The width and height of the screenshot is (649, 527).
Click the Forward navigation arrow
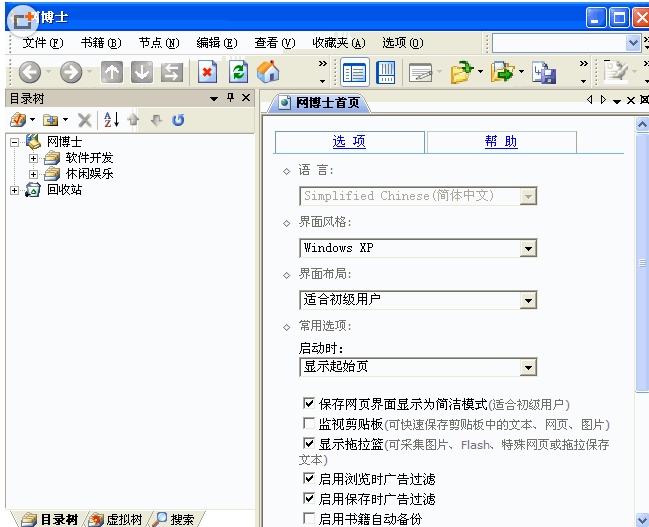71,72
